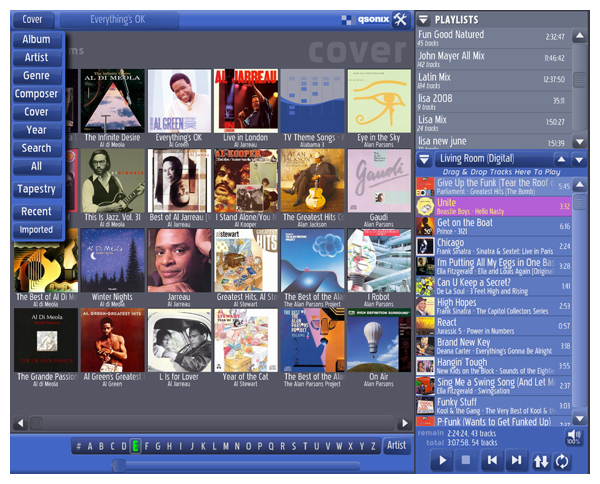Open the lisa 2008 playlist
The width and height of the screenshot is (600, 484).
(x=494, y=101)
